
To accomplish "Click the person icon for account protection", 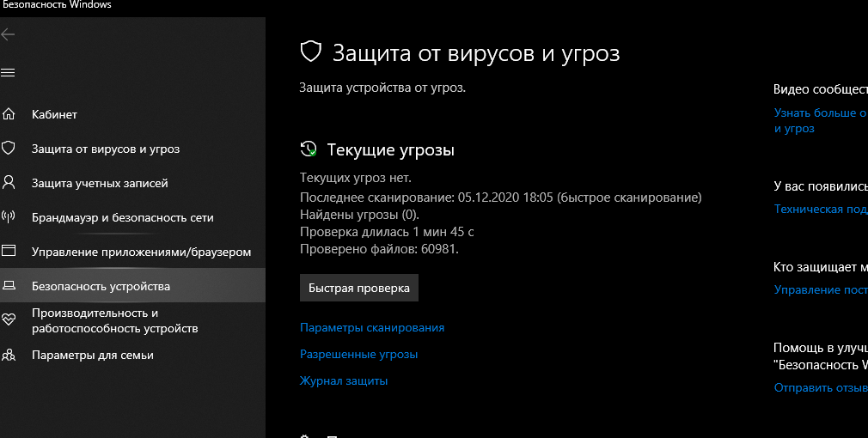I will (x=9, y=182).
